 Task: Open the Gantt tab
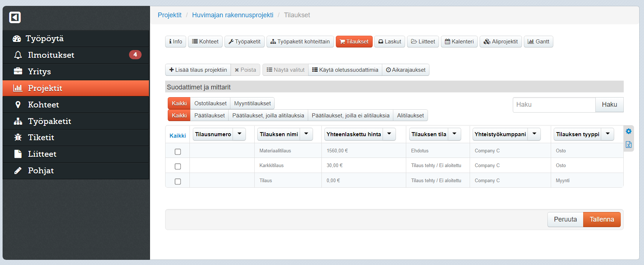[538, 42]
